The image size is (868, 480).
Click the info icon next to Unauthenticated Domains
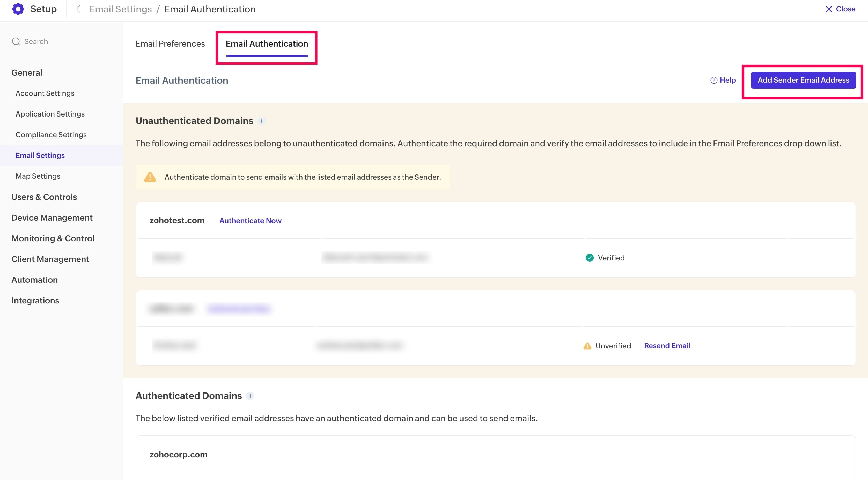(261, 121)
